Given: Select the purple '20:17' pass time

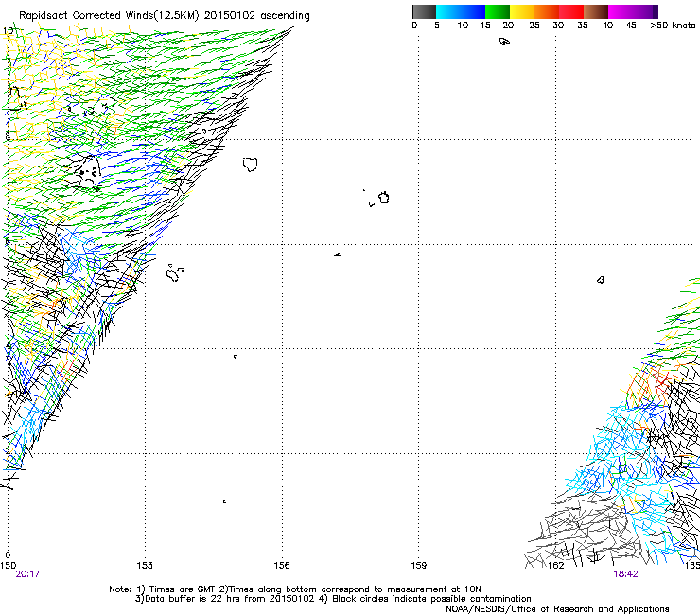Looking at the screenshot, I should click(x=27, y=574).
